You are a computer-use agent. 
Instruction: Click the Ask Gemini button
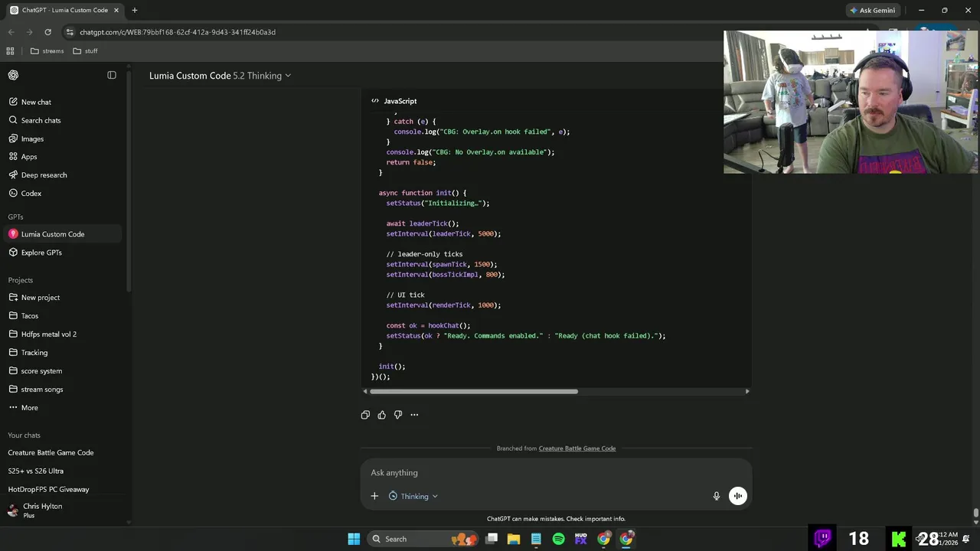[x=871, y=10]
